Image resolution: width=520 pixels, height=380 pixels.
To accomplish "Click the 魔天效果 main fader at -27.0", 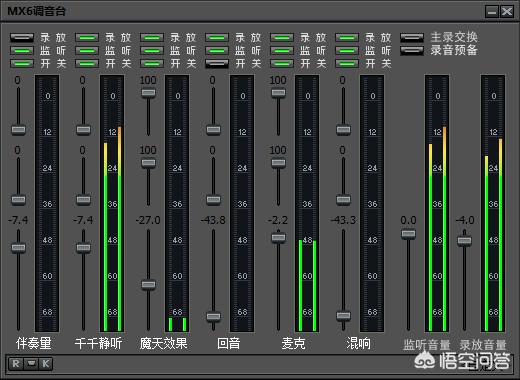I will pos(148,284).
